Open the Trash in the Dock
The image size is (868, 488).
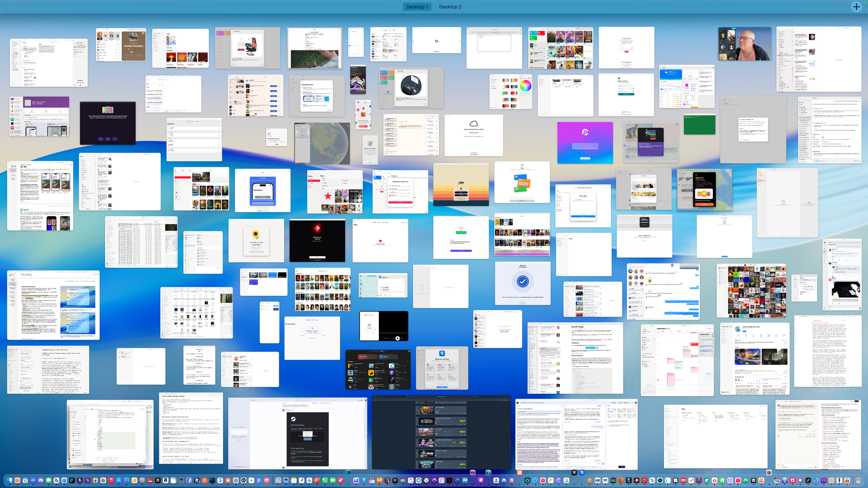pyautogui.click(x=858, y=480)
